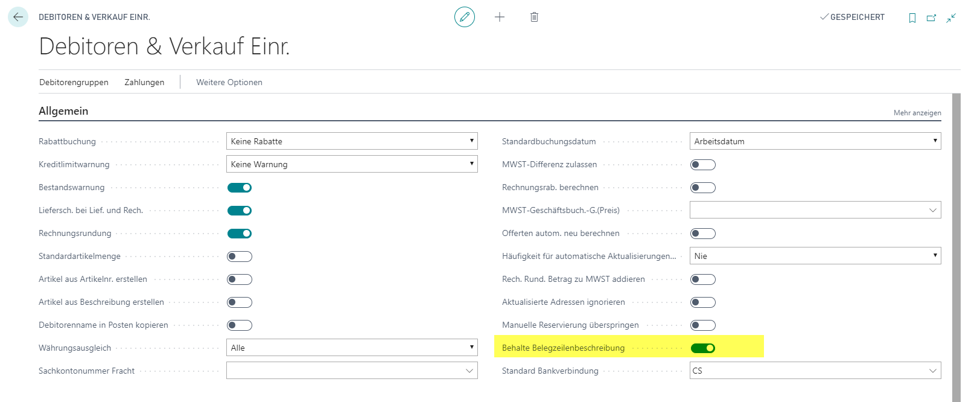Click the vertical page scrollbar

[956, 247]
